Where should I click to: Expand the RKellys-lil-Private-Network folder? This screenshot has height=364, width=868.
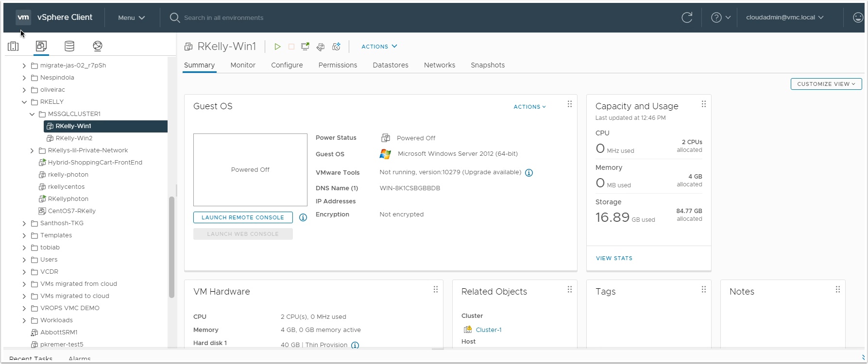(32, 150)
